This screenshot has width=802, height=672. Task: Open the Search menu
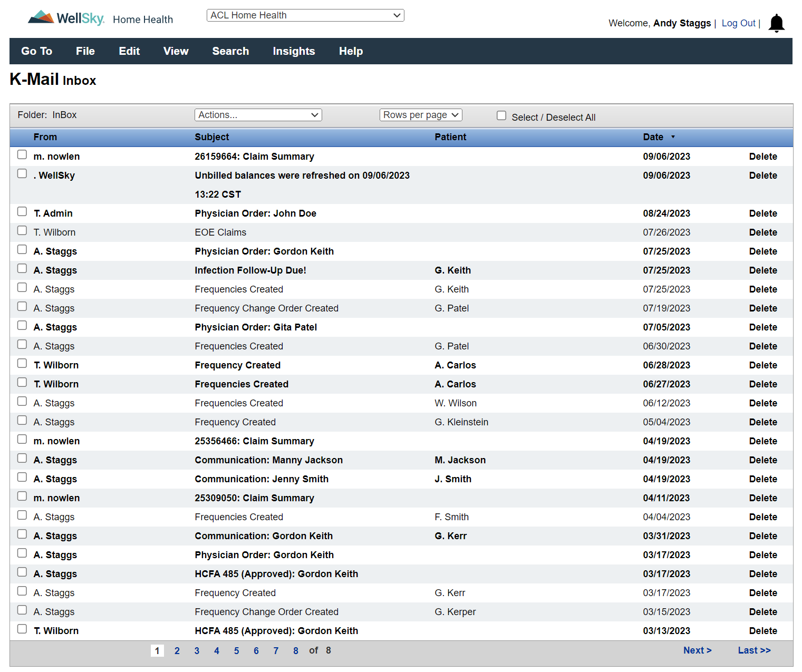230,51
